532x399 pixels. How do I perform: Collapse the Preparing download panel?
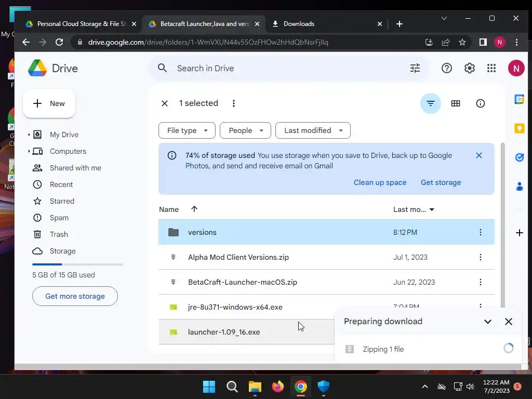487,322
